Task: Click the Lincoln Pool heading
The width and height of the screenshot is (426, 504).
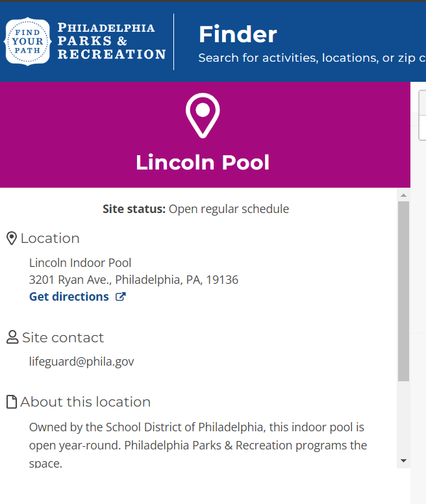Action: [203, 162]
